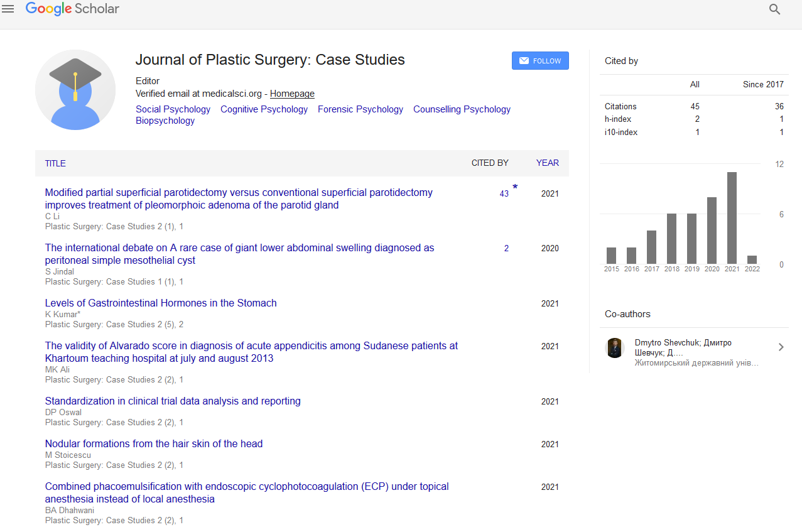The width and height of the screenshot is (802, 532).
Task: View the 43 citations count link
Action: 504,194
